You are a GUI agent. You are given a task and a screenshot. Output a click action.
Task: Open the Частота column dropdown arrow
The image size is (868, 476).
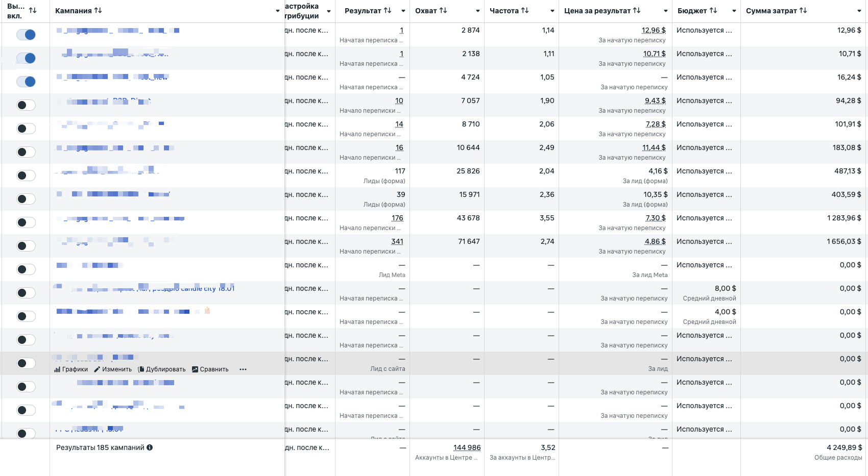552,11
